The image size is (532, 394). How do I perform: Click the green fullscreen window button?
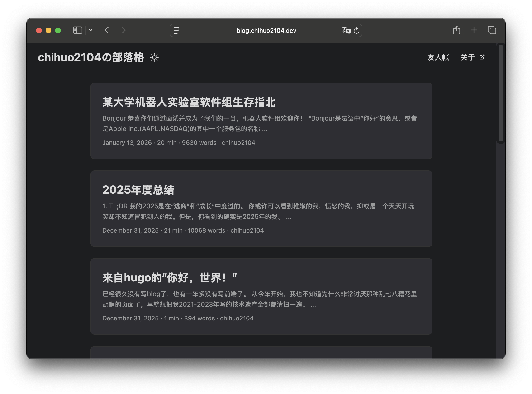58,30
